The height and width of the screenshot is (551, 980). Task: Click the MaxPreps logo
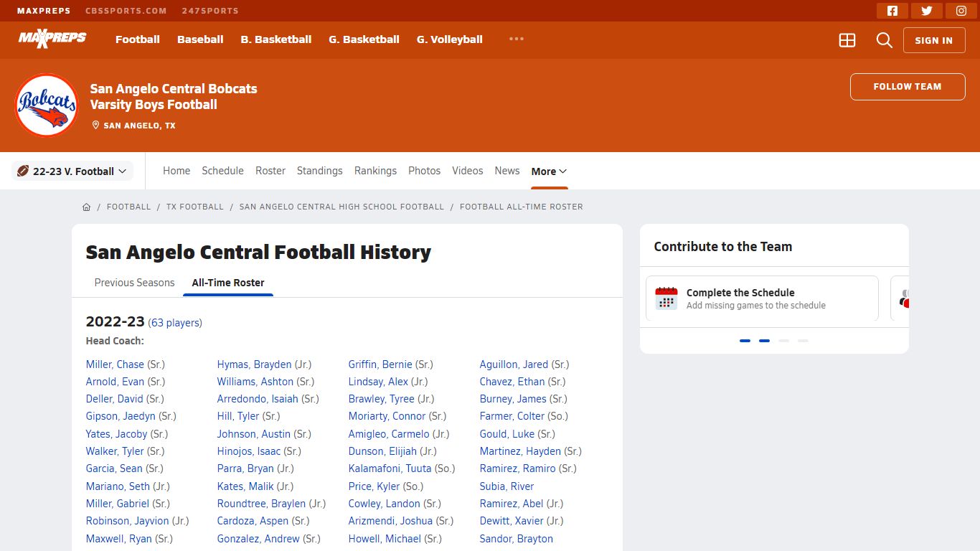coord(52,39)
